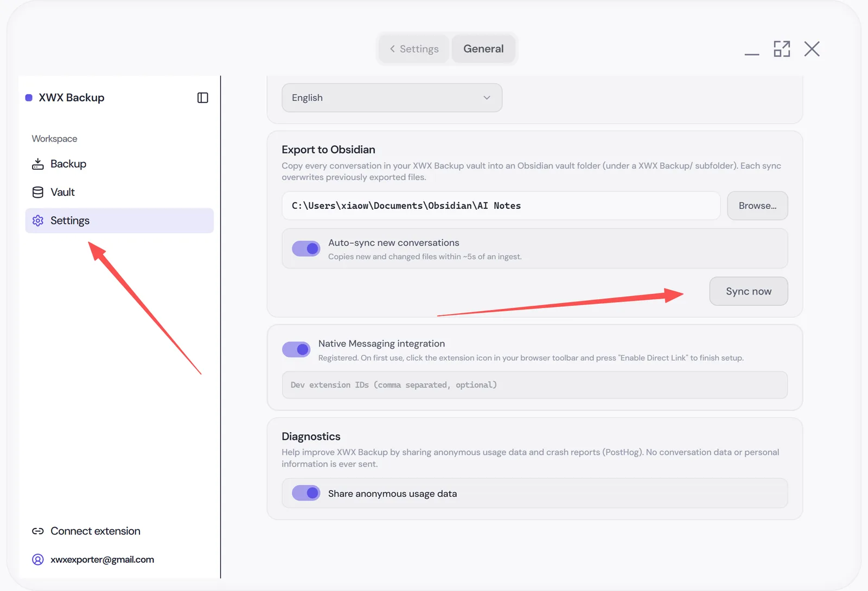Click the Connect extension link icon
868x591 pixels.
click(x=38, y=531)
